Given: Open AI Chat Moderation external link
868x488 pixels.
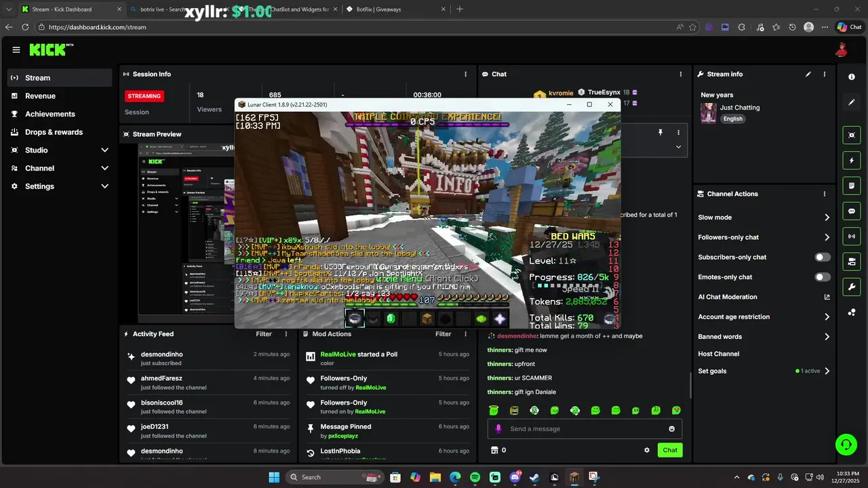Looking at the screenshot, I should tap(827, 297).
